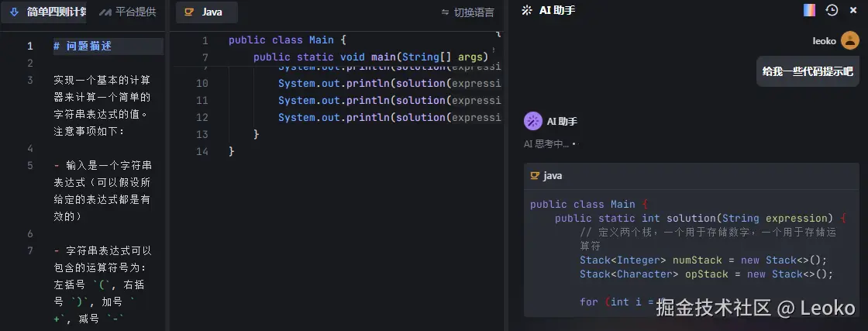
Task: Click the orange leoko user avatar
Action: [x=849, y=40]
